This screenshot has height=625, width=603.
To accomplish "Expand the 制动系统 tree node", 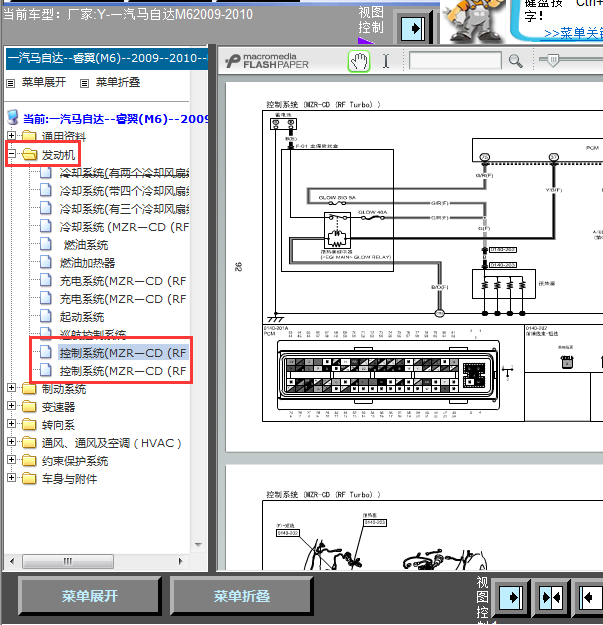I will coord(12,387).
